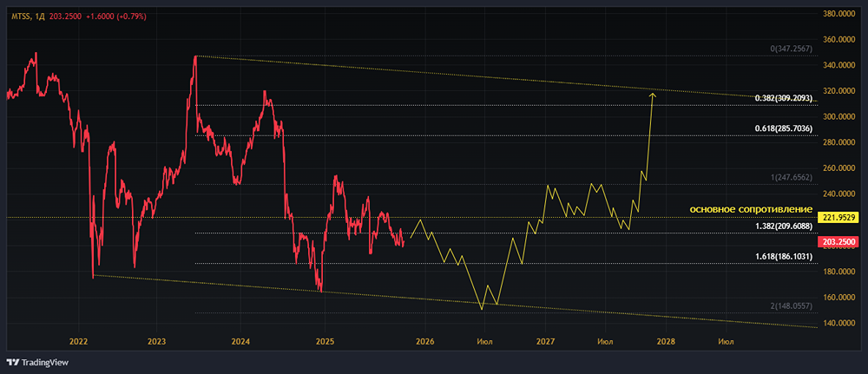Select the 0(347.2567) Fibonacci level label
The image size is (868, 374).
[791, 49]
